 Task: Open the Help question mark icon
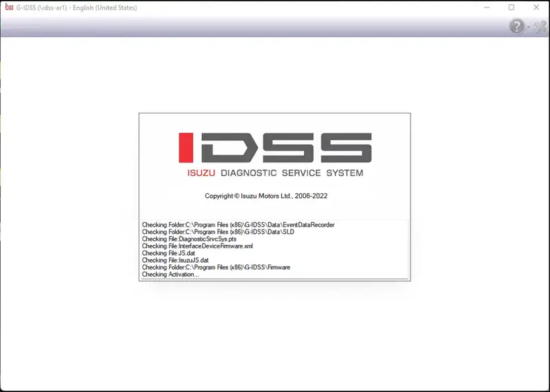[517, 27]
